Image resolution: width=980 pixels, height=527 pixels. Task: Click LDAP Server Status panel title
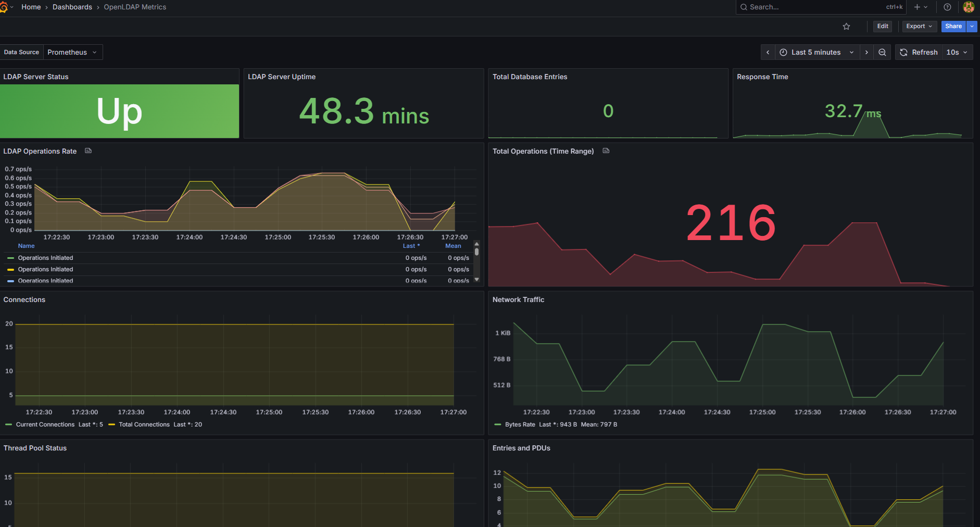36,77
